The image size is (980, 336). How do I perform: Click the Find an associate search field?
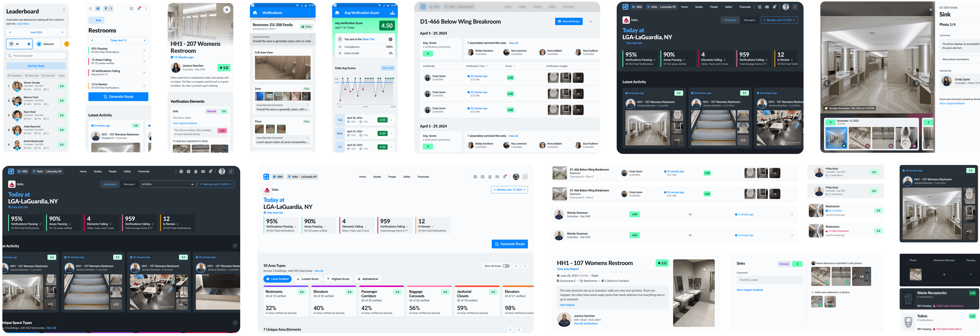36,56
